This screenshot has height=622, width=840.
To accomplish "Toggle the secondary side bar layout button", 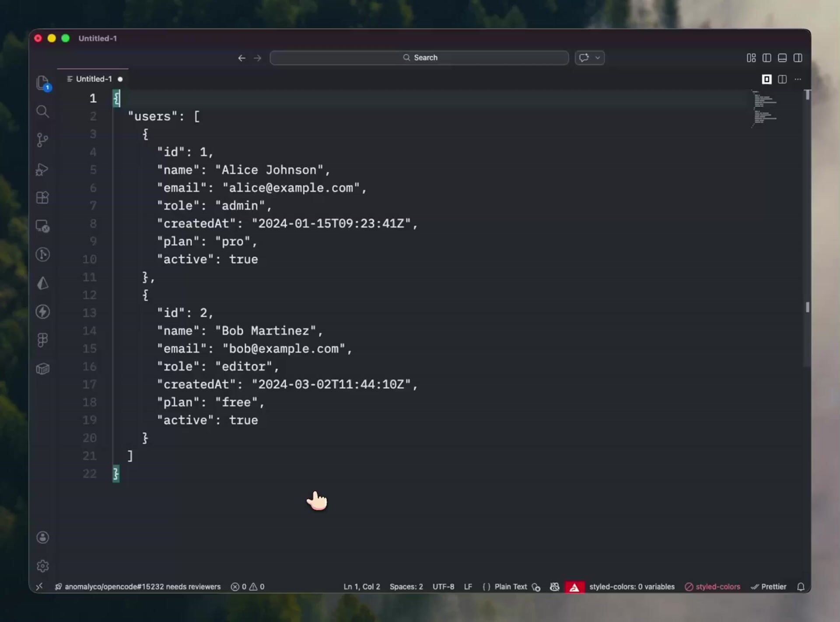I will coord(798,58).
